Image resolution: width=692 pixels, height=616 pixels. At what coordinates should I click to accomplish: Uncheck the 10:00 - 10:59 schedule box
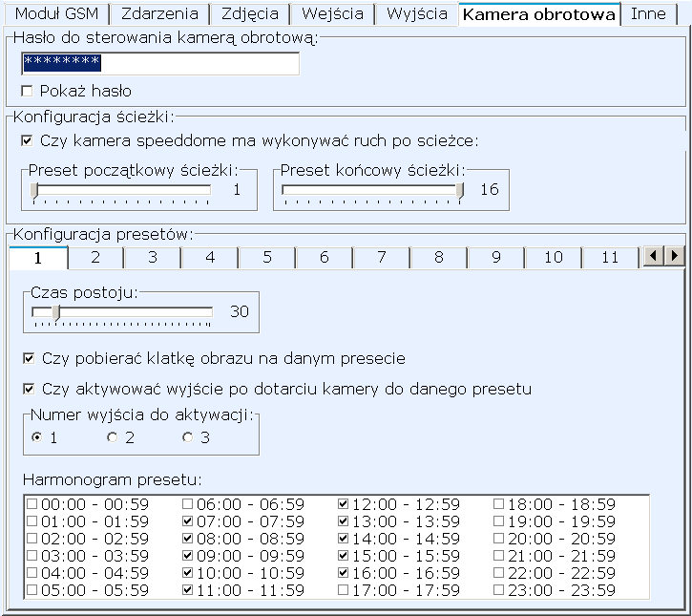point(188,573)
